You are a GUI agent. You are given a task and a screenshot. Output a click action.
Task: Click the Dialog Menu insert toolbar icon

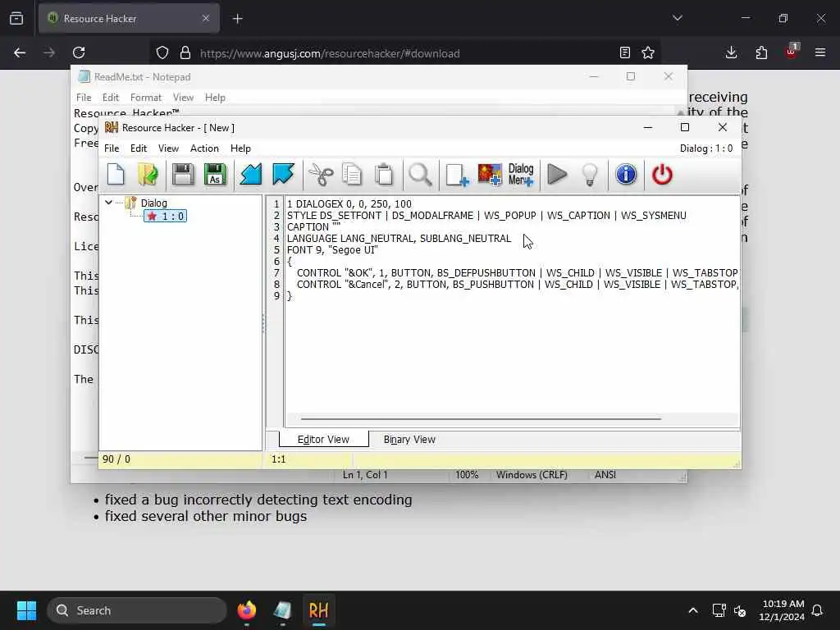[521, 175]
